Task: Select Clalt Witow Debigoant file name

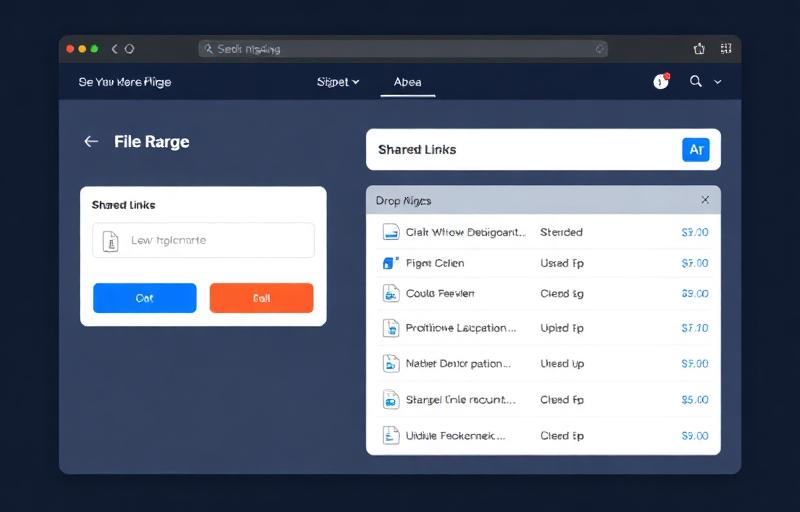Action: pyautogui.click(x=466, y=232)
